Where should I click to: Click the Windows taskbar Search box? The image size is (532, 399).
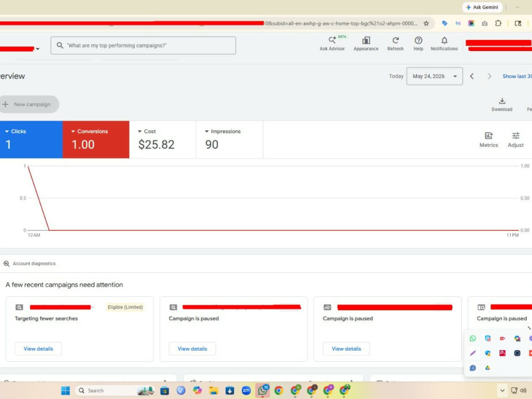pos(115,390)
